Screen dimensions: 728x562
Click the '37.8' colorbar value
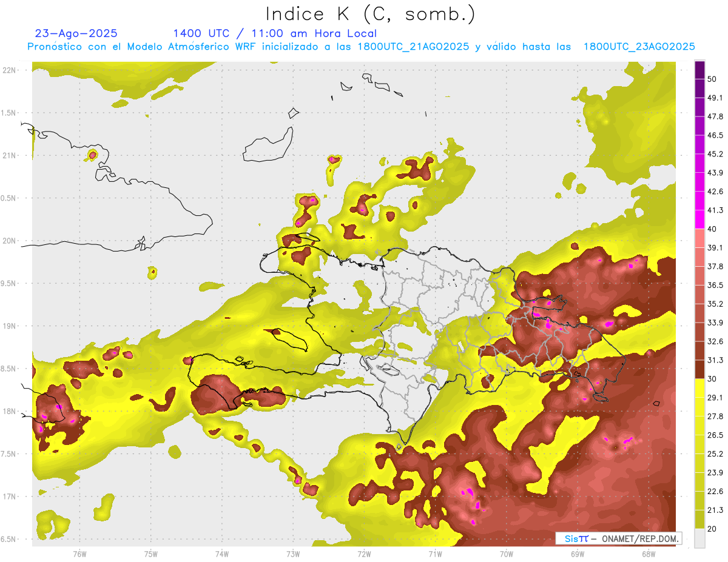715,267
